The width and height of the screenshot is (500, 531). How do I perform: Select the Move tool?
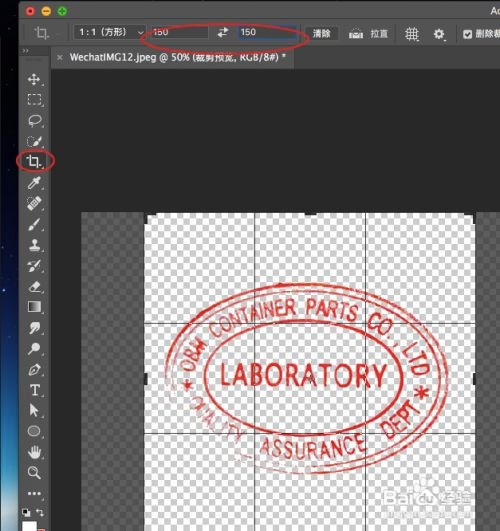[34, 79]
